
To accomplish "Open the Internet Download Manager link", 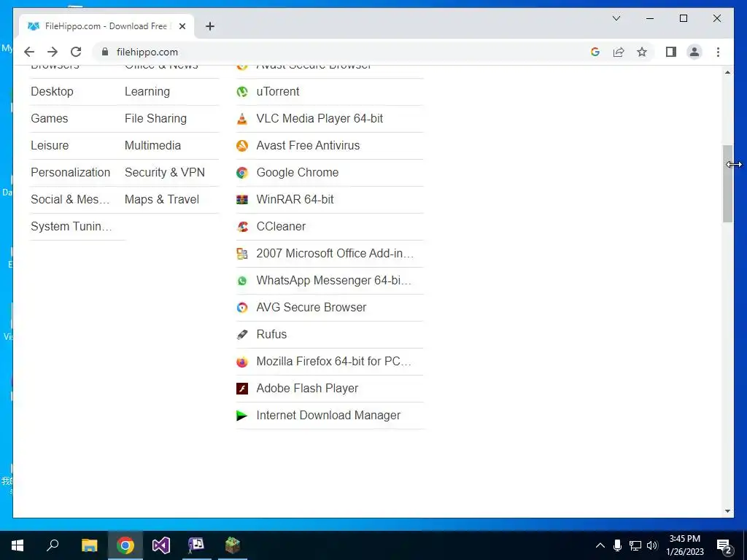I will click(328, 415).
